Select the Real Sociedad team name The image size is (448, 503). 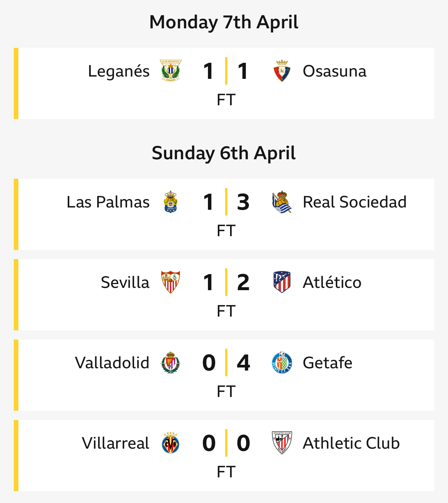pyautogui.click(x=355, y=202)
